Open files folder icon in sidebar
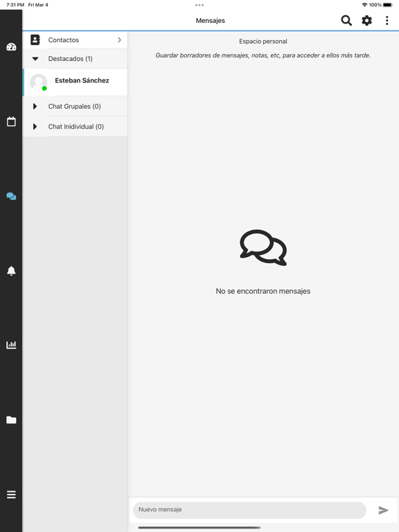399x532 pixels. pyautogui.click(x=11, y=420)
